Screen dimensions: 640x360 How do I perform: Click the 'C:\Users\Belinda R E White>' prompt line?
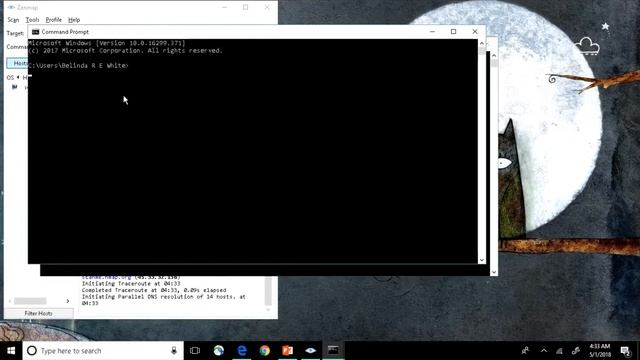[78, 65]
